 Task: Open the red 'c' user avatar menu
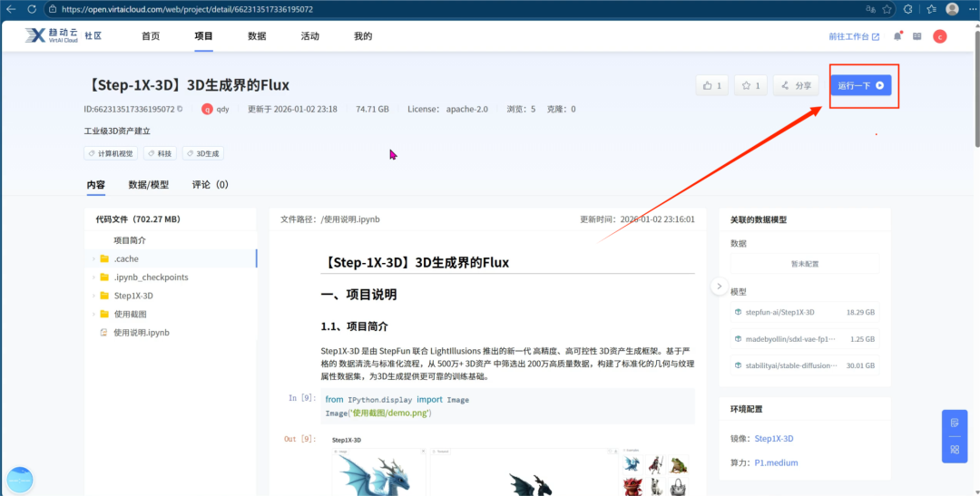(x=939, y=36)
